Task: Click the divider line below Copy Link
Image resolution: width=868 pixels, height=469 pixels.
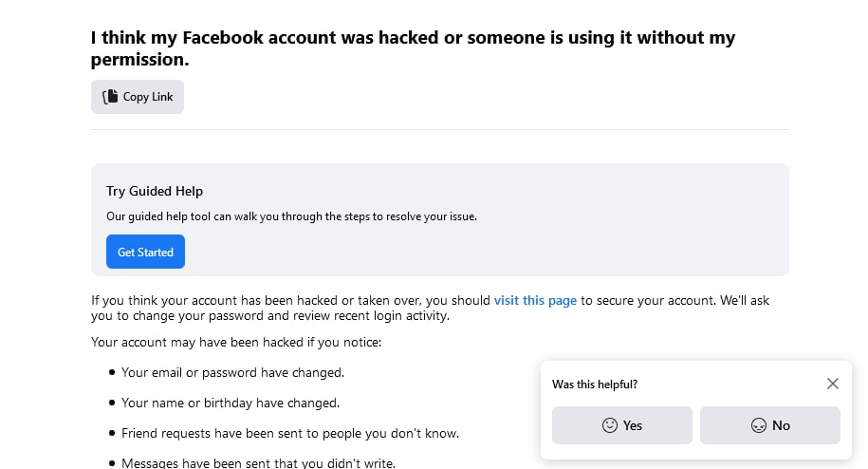Action: click(440, 129)
